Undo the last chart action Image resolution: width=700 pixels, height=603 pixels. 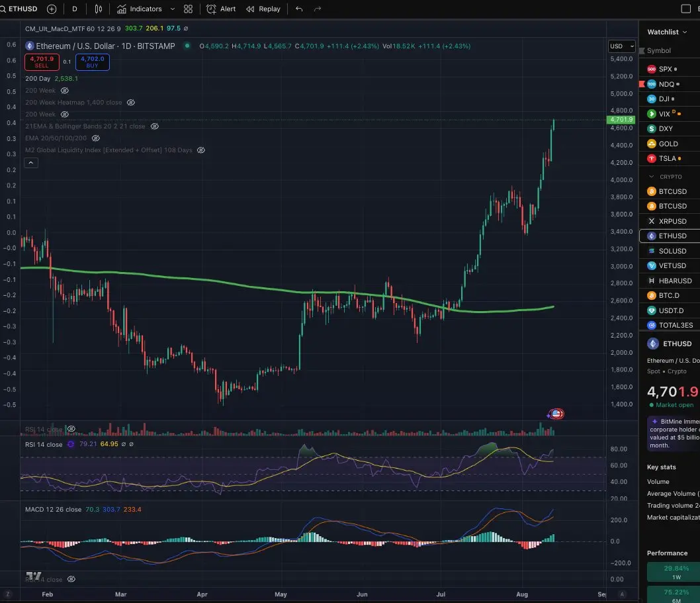click(299, 9)
